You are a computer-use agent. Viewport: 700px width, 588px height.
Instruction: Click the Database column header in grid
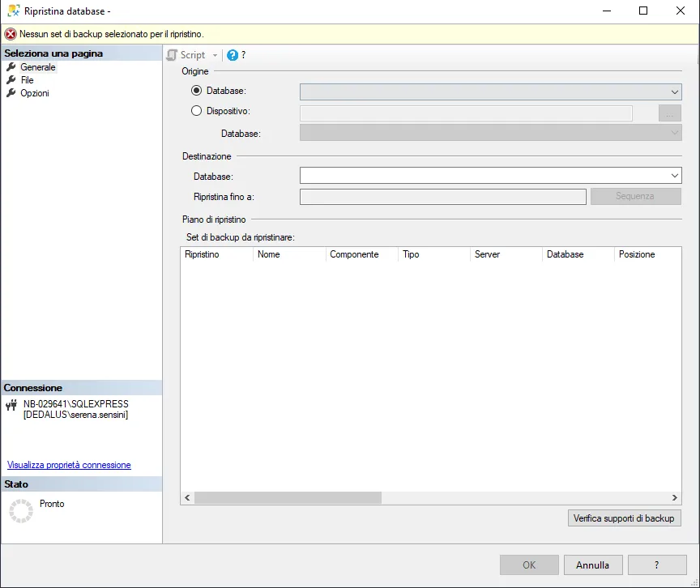(578, 254)
